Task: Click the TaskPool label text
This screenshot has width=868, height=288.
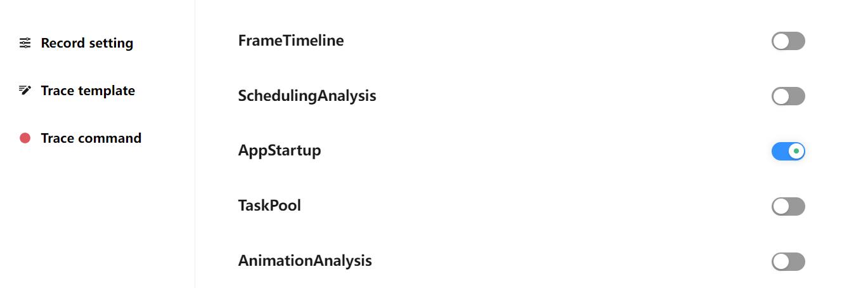Action: [x=269, y=206]
